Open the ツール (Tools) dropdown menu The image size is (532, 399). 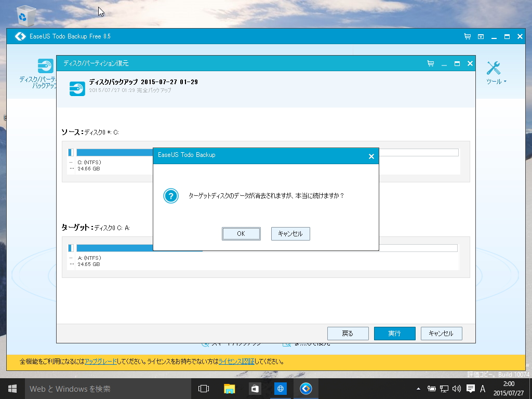tap(496, 82)
